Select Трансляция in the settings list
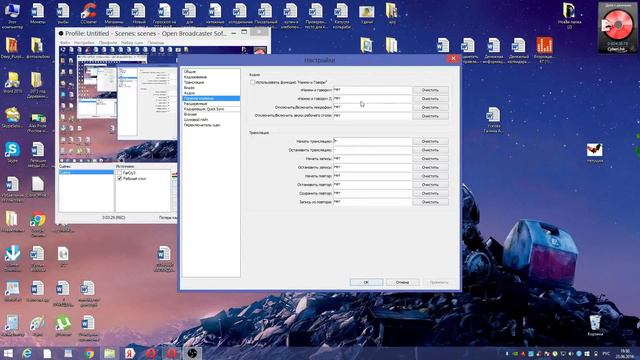 point(211,82)
